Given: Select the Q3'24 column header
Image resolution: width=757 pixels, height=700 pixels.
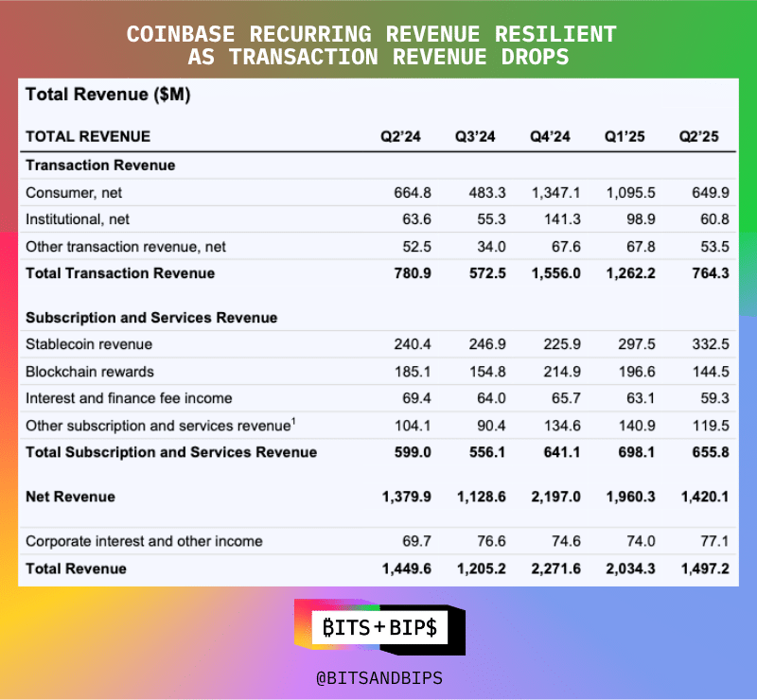Looking at the screenshot, I should (x=475, y=136).
